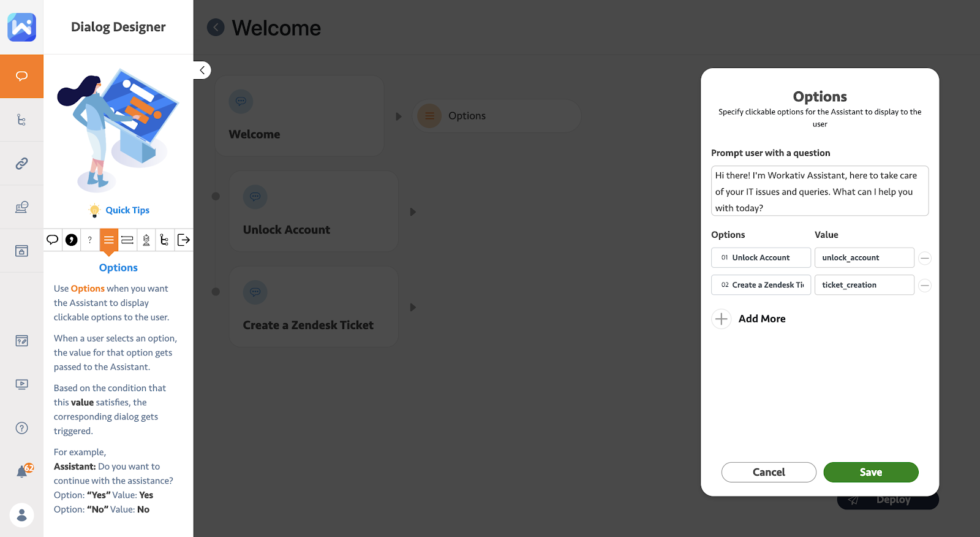Add More options
980x537 pixels.
749,319
